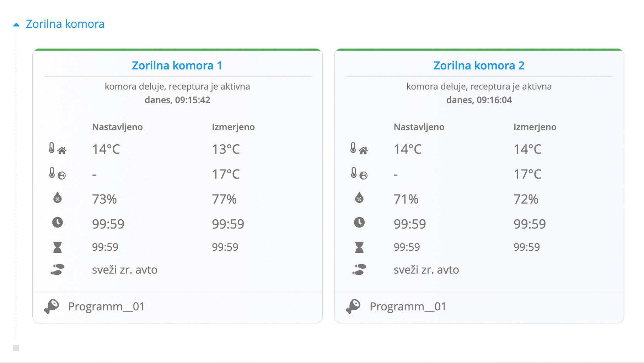Click chamber 1 humidity droplet icon
This screenshot has height=363, width=644.
point(57,198)
